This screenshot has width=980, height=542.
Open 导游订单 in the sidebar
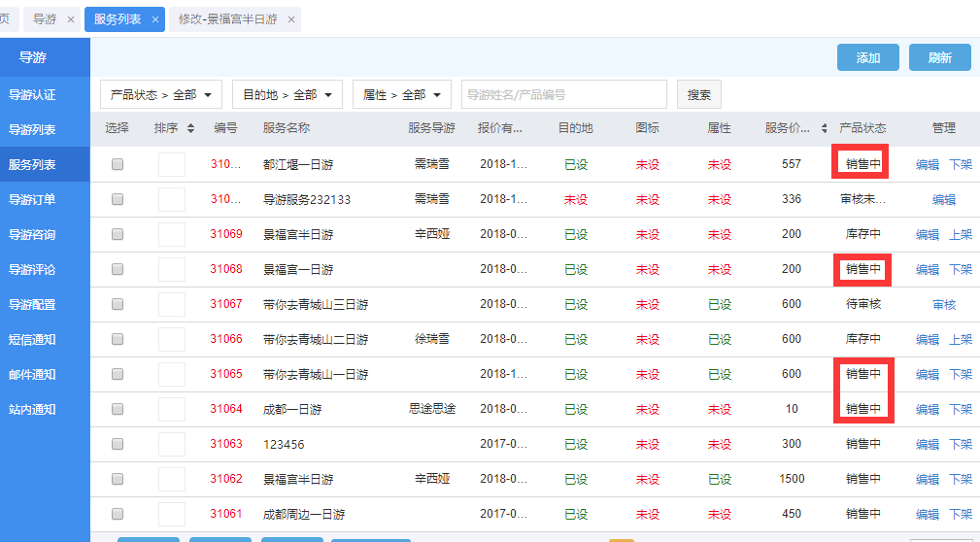click(32, 200)
